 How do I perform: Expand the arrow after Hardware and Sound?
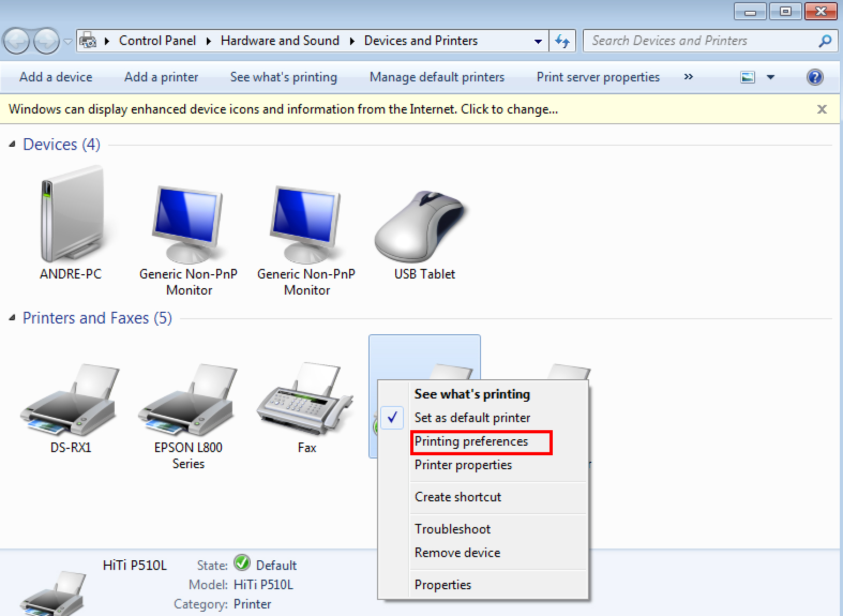352,41
